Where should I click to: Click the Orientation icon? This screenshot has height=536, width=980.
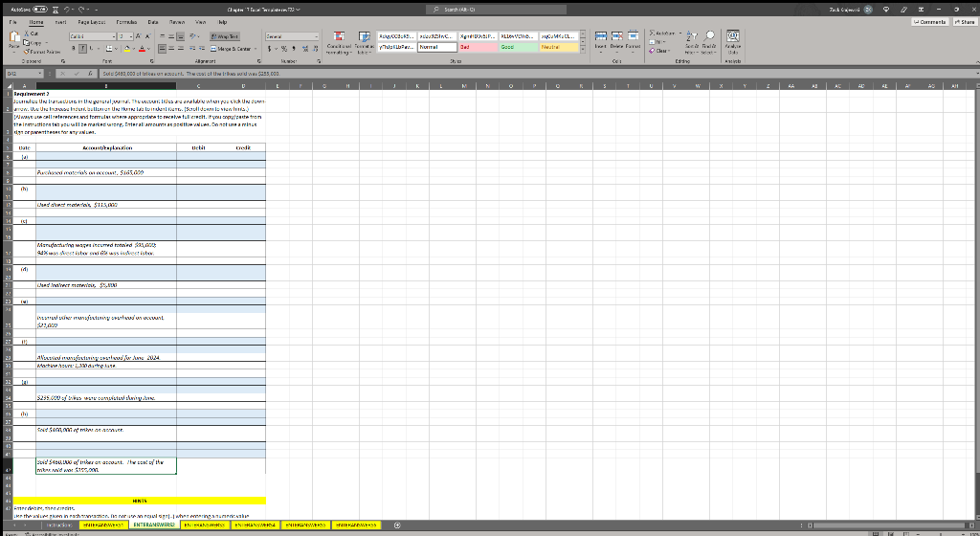[194, 37]
